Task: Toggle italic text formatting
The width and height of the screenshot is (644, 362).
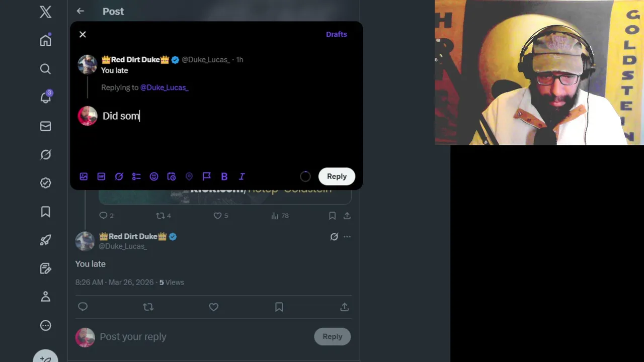Action: click(242, 176)
